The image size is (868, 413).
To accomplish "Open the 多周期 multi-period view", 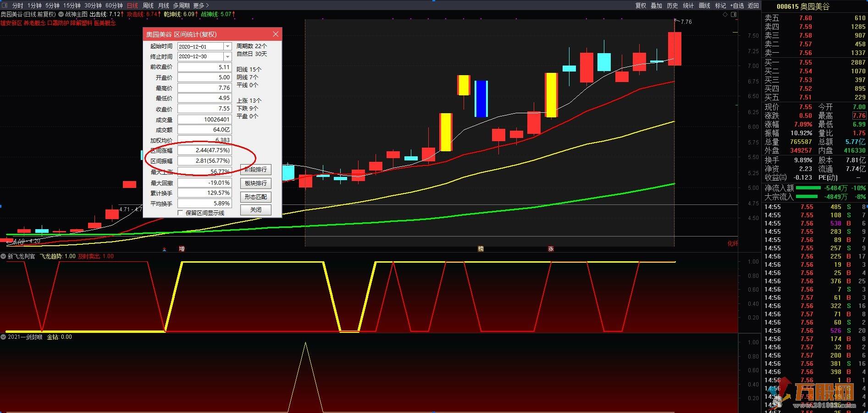I will coord(181,6).
